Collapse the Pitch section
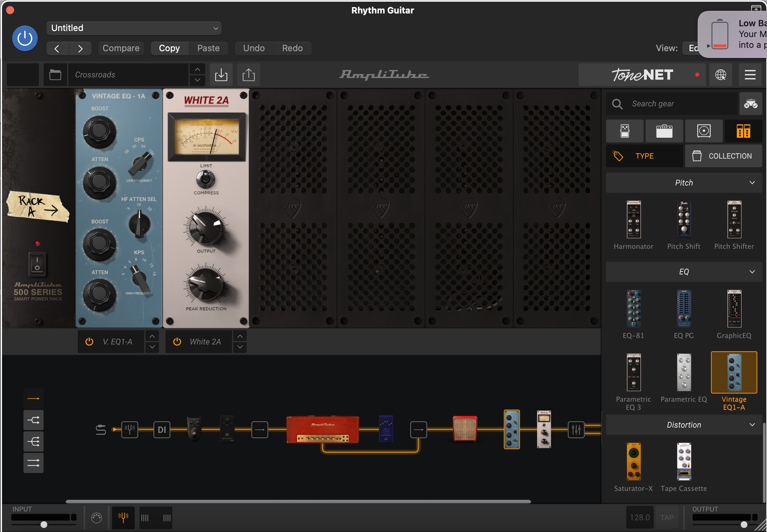767x532 pixels. click(x=684, y=183)
